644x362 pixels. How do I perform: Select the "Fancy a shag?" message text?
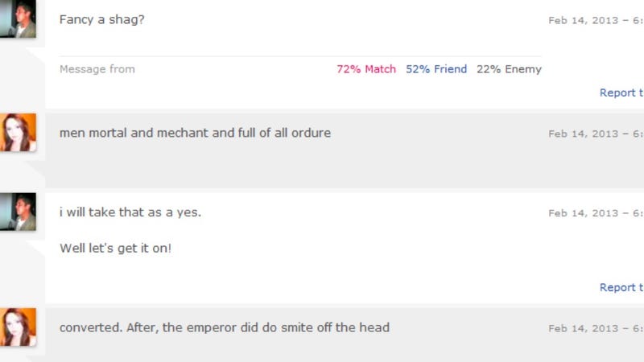102,19
